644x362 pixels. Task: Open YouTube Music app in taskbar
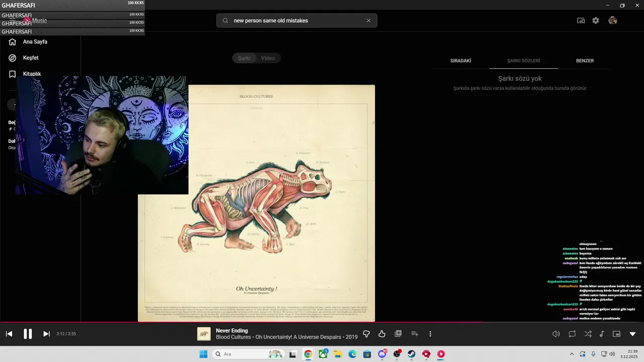pos(441,354)
